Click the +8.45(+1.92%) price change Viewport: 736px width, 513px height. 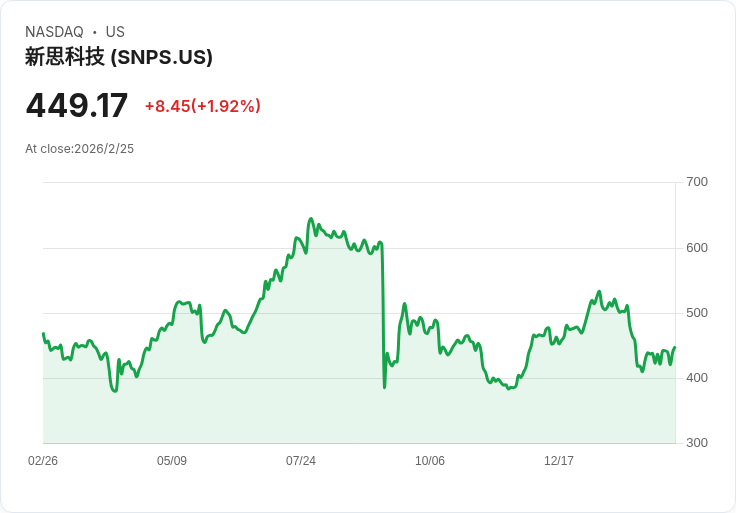(x=202, y=106)
